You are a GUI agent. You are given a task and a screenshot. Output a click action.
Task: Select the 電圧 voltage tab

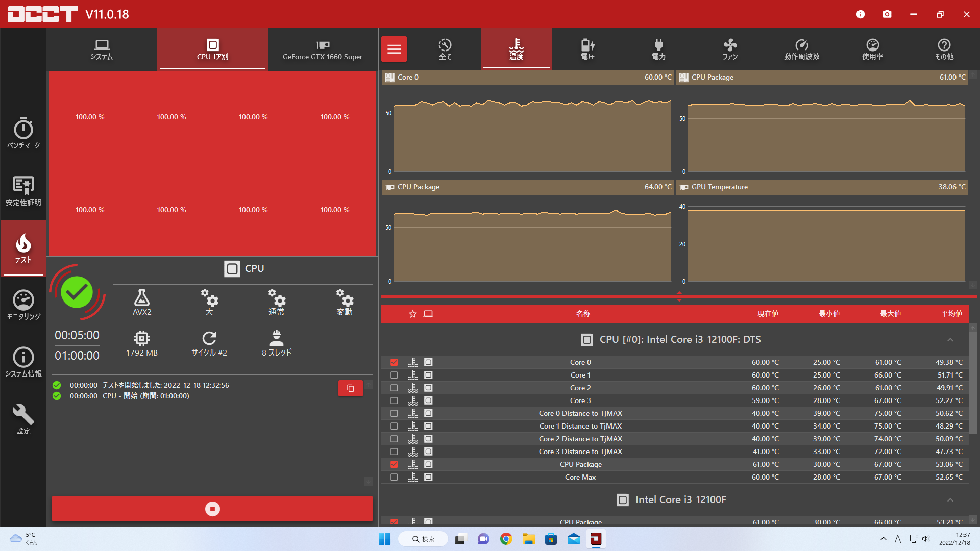pyautogui.click(x=587, y=49)
